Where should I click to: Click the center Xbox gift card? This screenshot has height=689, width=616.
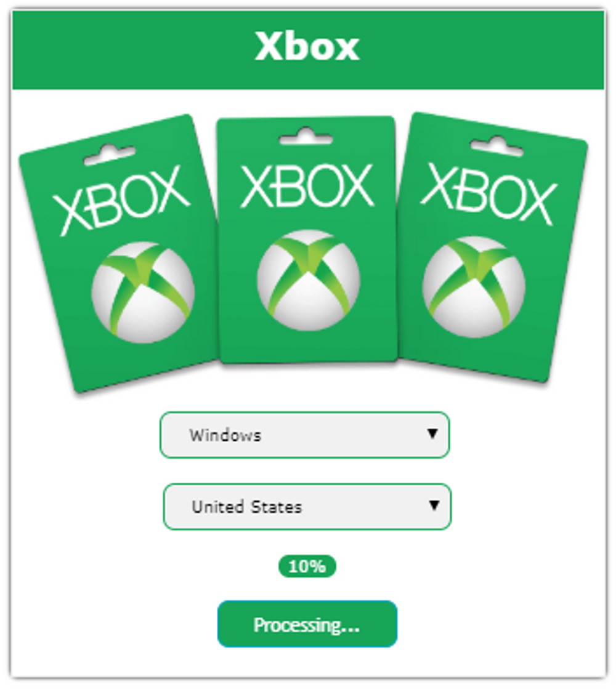[x=307, y=240]
